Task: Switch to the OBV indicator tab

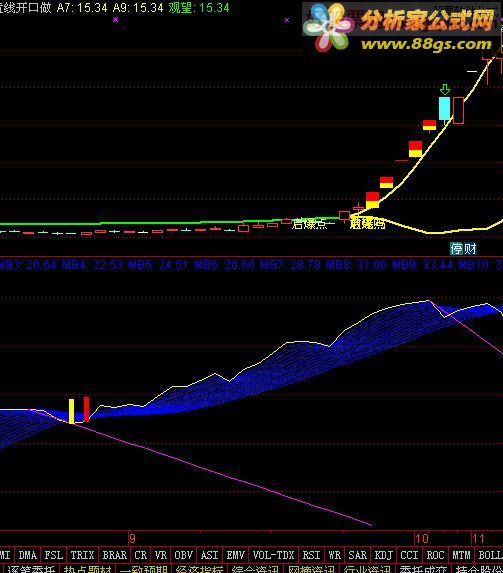Action: pos(184,555)
